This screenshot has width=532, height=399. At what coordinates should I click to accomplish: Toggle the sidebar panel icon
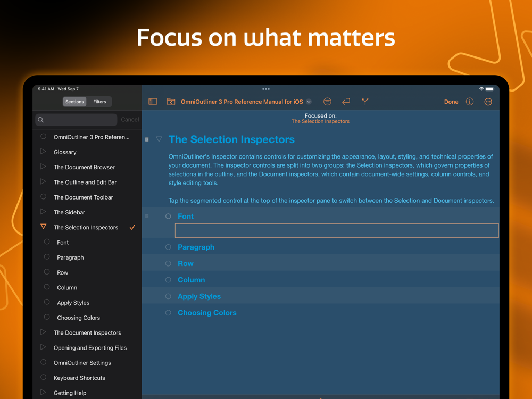(x=153, y=102)
